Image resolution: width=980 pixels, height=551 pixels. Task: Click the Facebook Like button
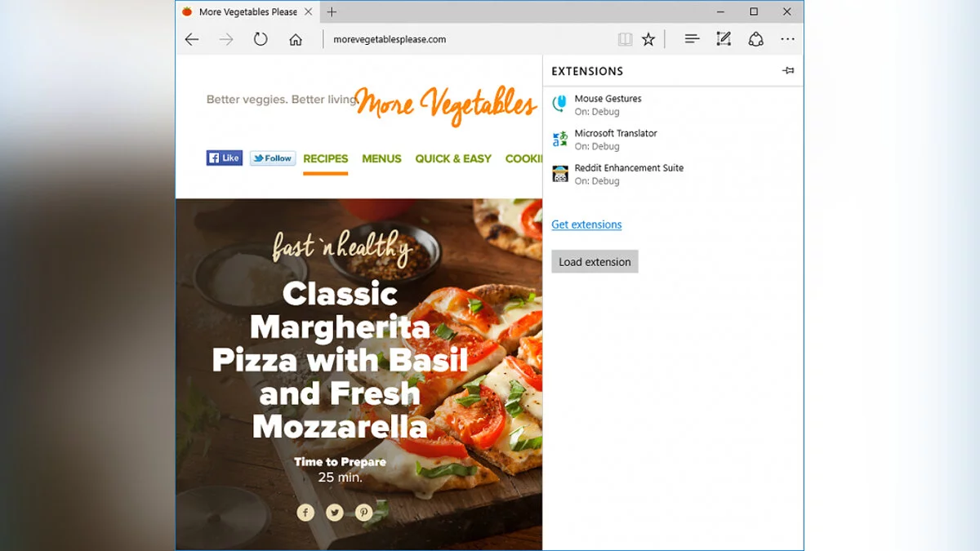tap(225, 158)
